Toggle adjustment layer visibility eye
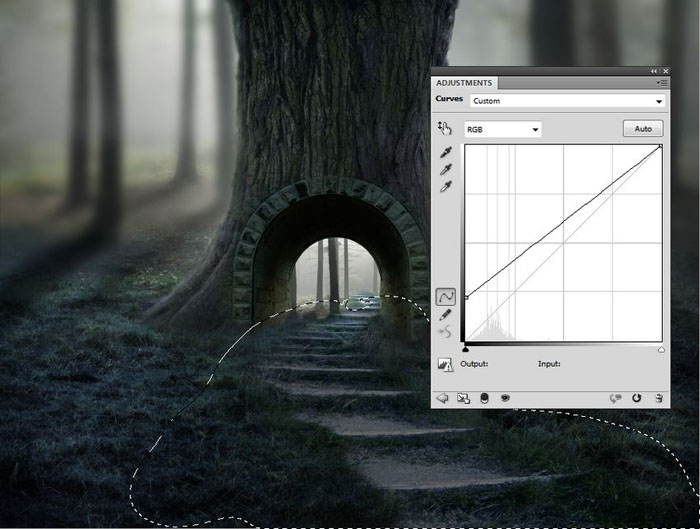 point(505,398)
